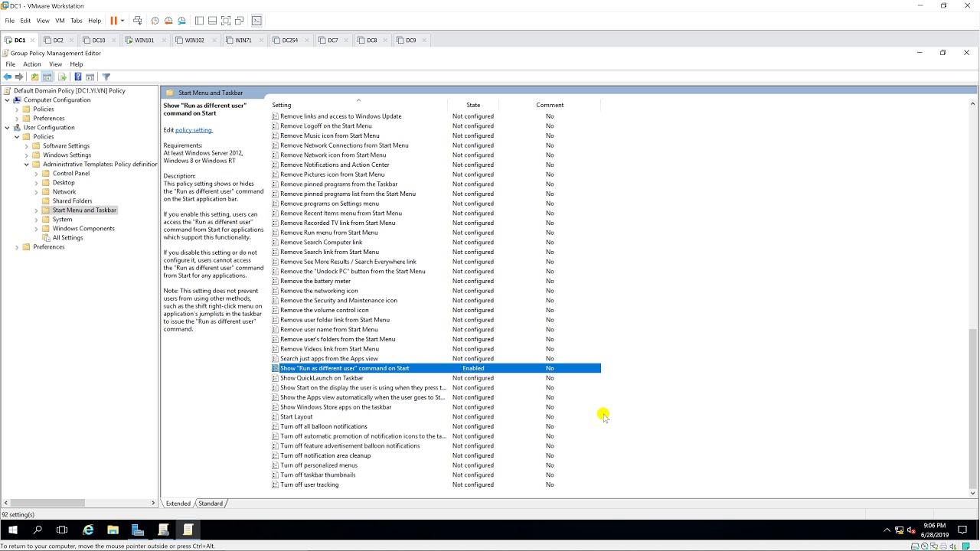Open VMware Edit menu
The height and width of the screenshot is (551, 980).
[x=25, y=21]
